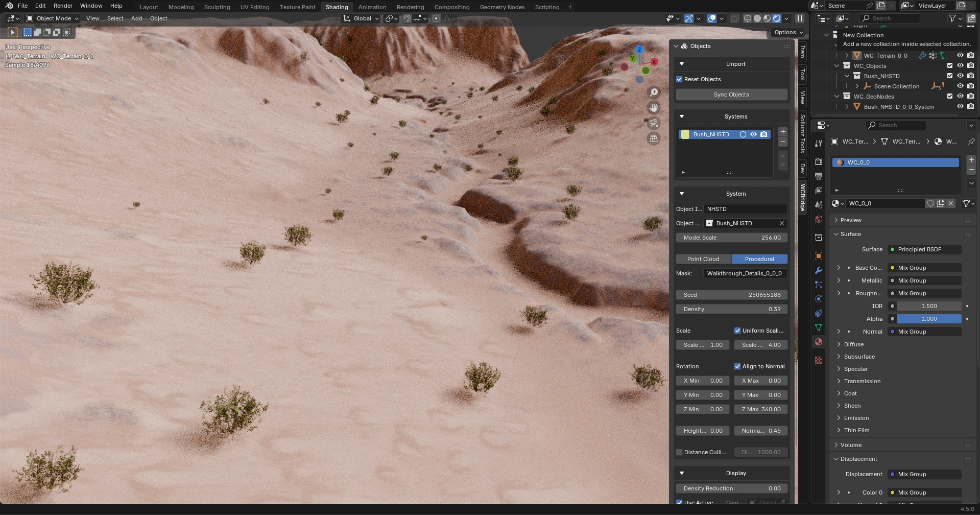The width and height of the screenshot is (980, 515).
Task: Toggle camera view with camera icon
Action: click(x=653, y=123)
